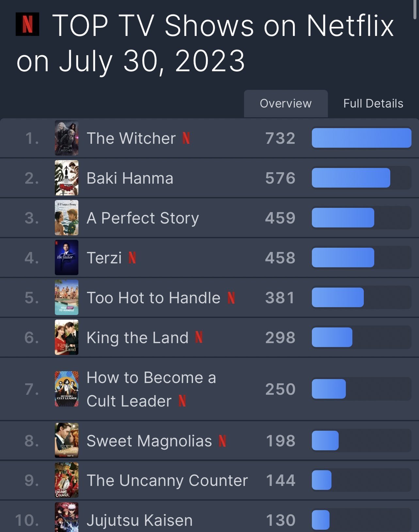The height and width of the screenshot is (532, 419).
Task: Click the scrollbar at the page's right edge
Action: pos(415,10)
